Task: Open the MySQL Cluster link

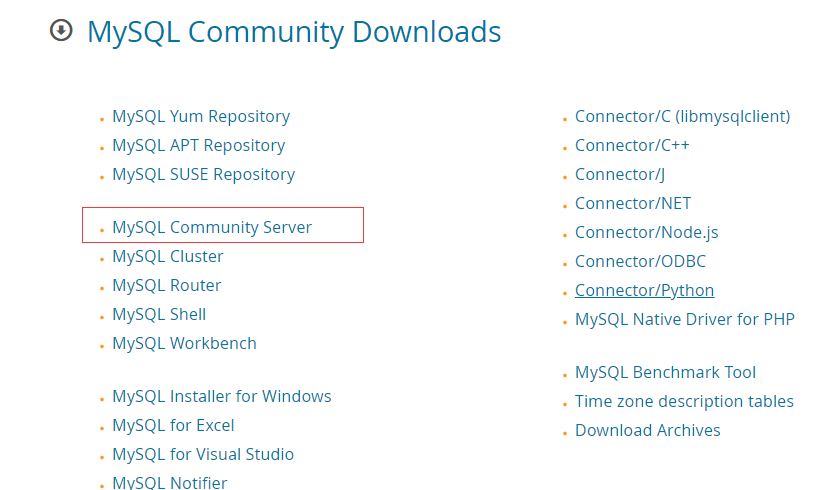Action: click(x=168, y=256)
